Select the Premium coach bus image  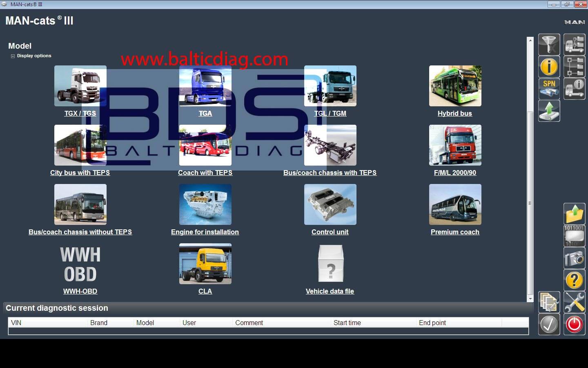[x=455, y=204]
